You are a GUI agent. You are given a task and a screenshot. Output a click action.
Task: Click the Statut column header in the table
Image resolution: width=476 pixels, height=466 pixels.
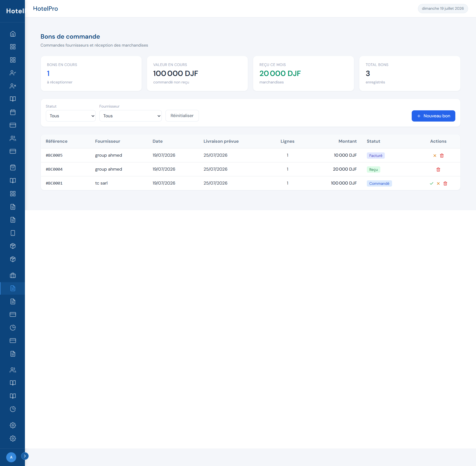[x=373, y=141]
